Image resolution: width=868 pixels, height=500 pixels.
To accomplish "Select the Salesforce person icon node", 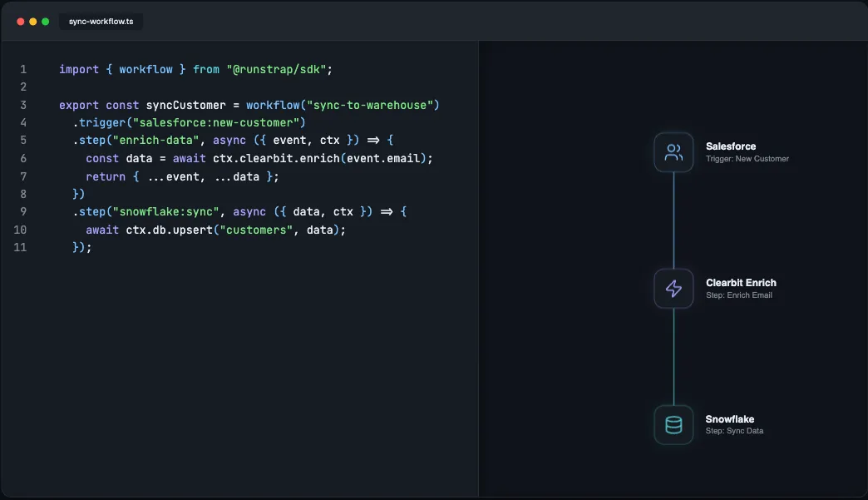I will 673,152.
